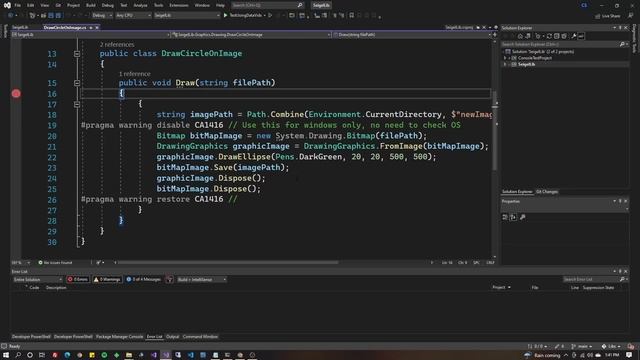The width and height of the screenshot is (640, 360).
Task: Toggle pin on DrawCircleOnImage.cs tab
Action: [91, 27]
